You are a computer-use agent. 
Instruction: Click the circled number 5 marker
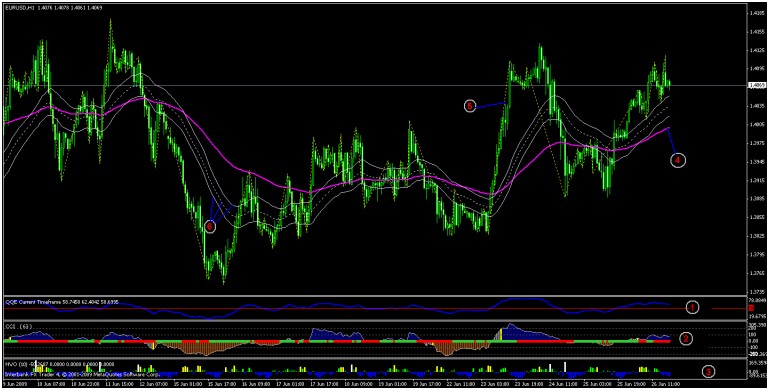tap(470, 106)
